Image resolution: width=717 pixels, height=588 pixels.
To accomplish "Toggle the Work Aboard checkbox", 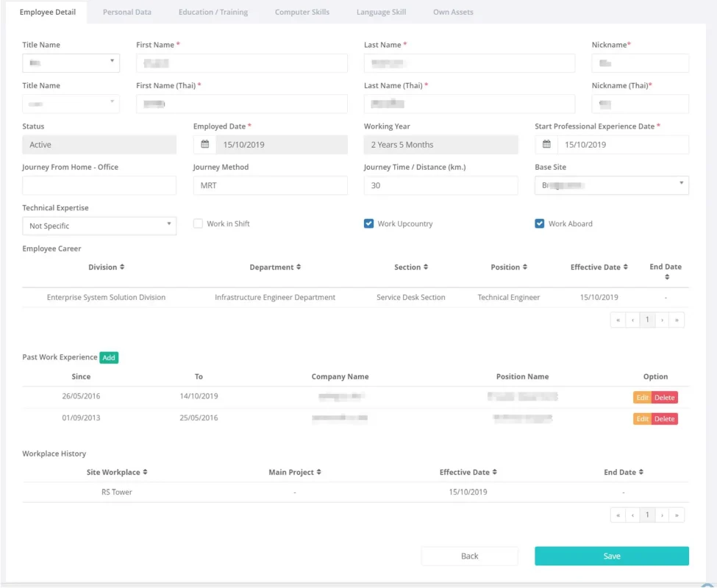I will click(540, 224).
